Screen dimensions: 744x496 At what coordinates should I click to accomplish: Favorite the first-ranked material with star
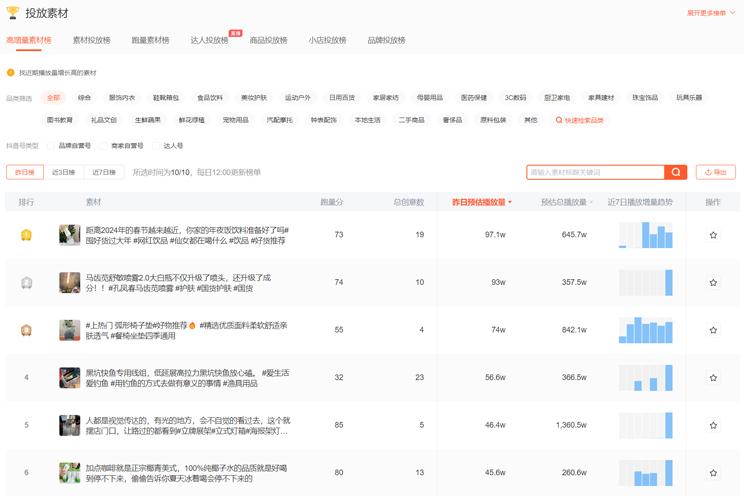[713, 235]
